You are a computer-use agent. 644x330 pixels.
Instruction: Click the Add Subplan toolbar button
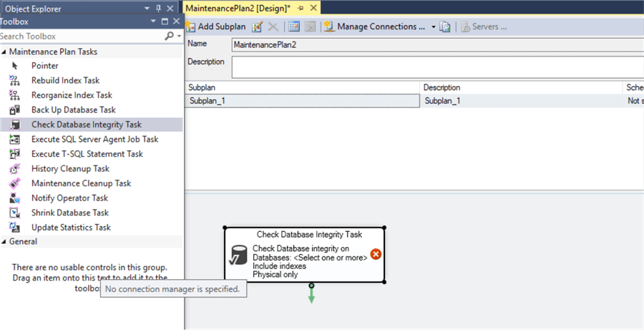pyautogui.click(x=215, y=26)
